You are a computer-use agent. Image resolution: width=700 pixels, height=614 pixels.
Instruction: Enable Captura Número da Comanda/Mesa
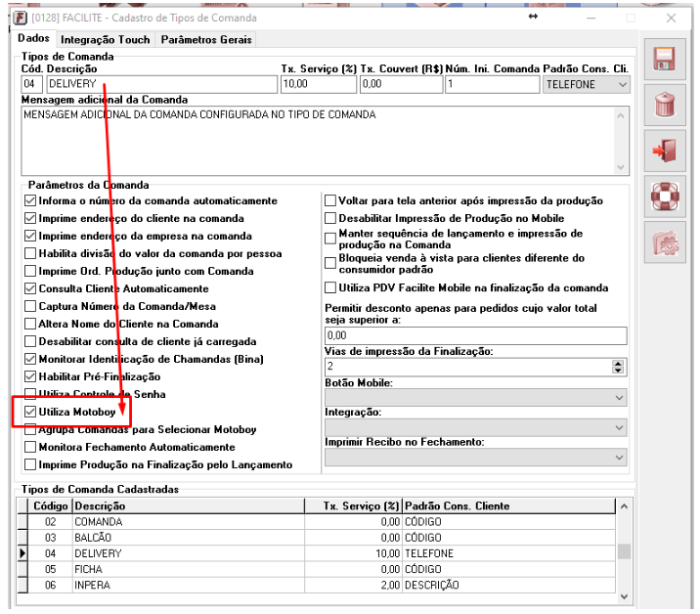click(30, 306)
